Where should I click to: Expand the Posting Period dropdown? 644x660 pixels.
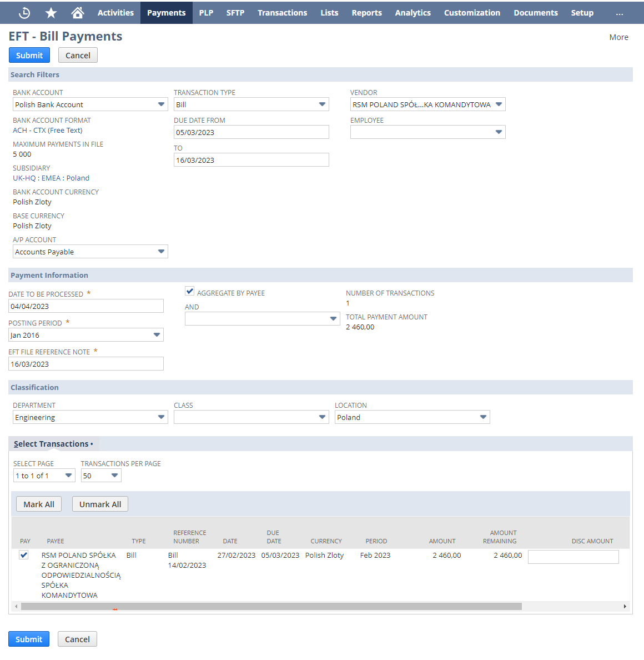[157, 335]
